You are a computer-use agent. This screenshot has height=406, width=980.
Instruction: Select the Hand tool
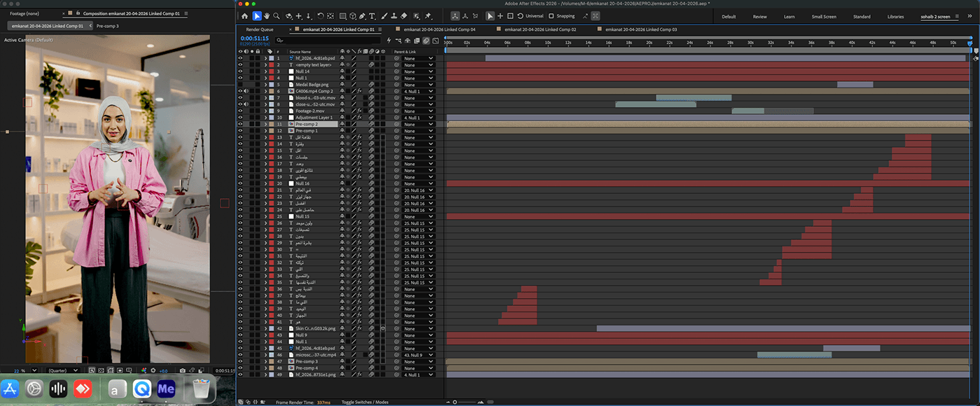click(267, 16)
